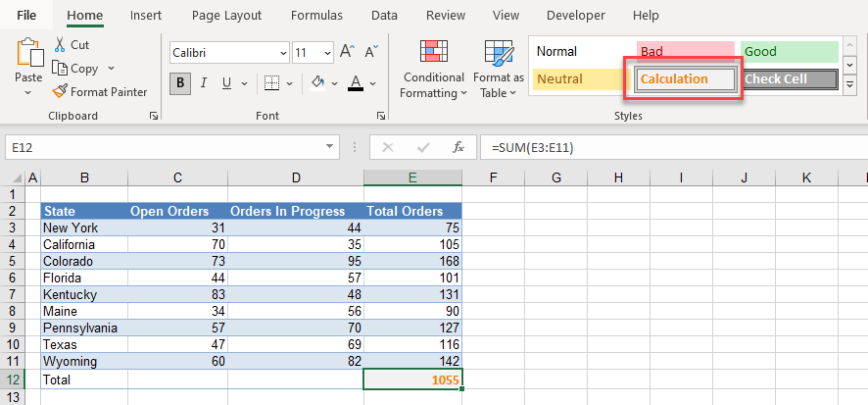The width and height of the screenshot is (868, 405).
Task: Click the Format as Table icon
Action: point(499,69)
